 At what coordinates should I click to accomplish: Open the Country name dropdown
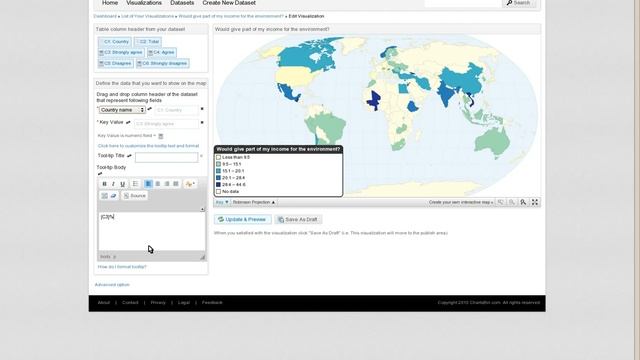coord(122,110)
